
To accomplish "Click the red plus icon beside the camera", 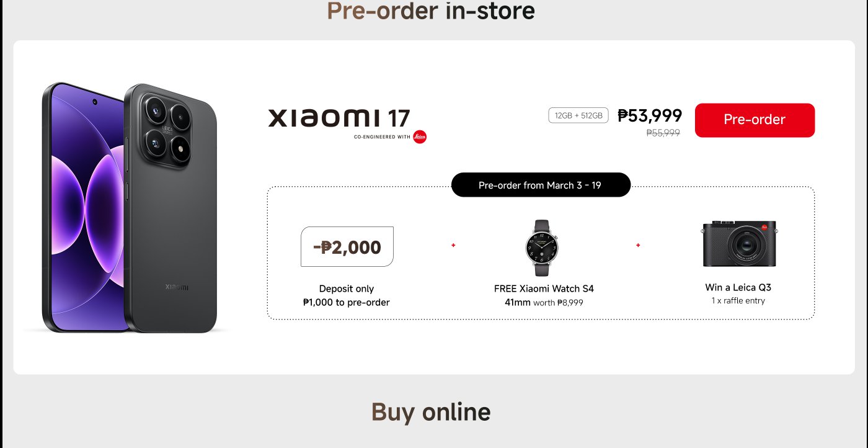I will [x=638, y=245].
